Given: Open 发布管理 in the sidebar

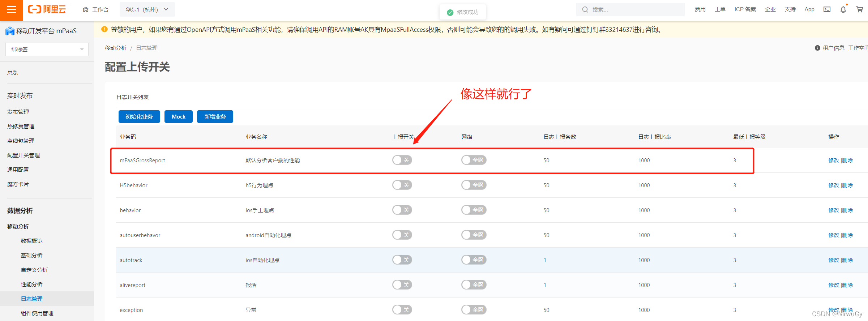Looking at the screenshot, I should pyautogui.click(x=18, y=112).
